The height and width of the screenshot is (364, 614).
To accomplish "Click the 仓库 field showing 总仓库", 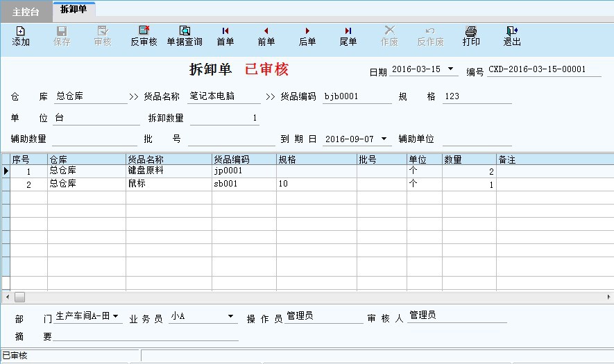I will click(91, 96).
